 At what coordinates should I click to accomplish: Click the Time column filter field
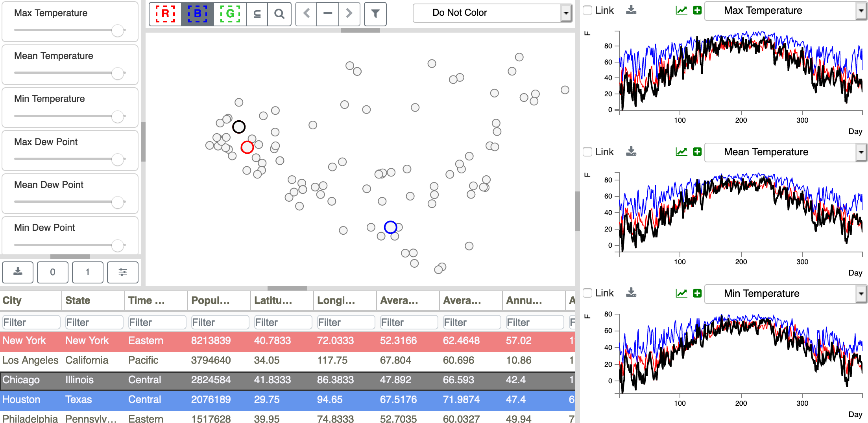(x=157, y=322)
